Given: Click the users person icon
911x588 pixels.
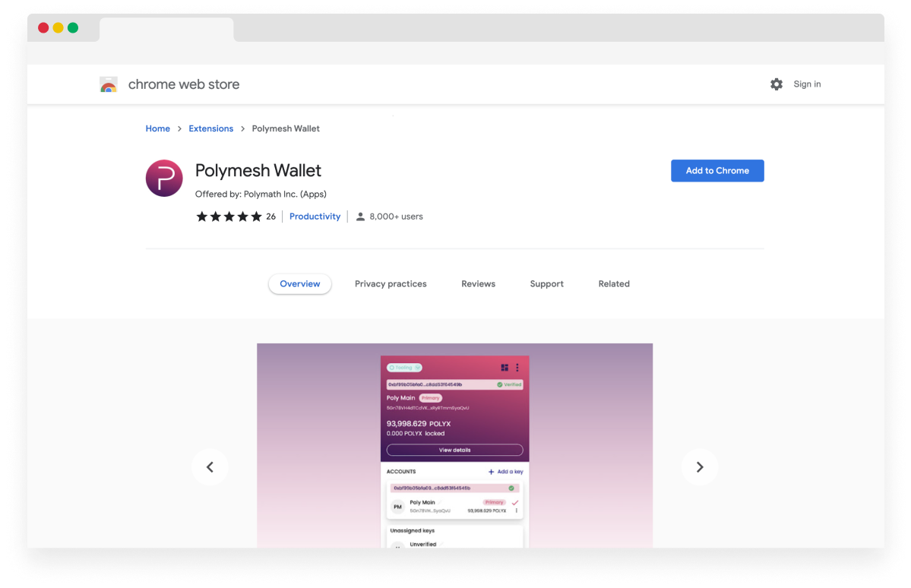Looking at the screenshot, I should point(360,217).
